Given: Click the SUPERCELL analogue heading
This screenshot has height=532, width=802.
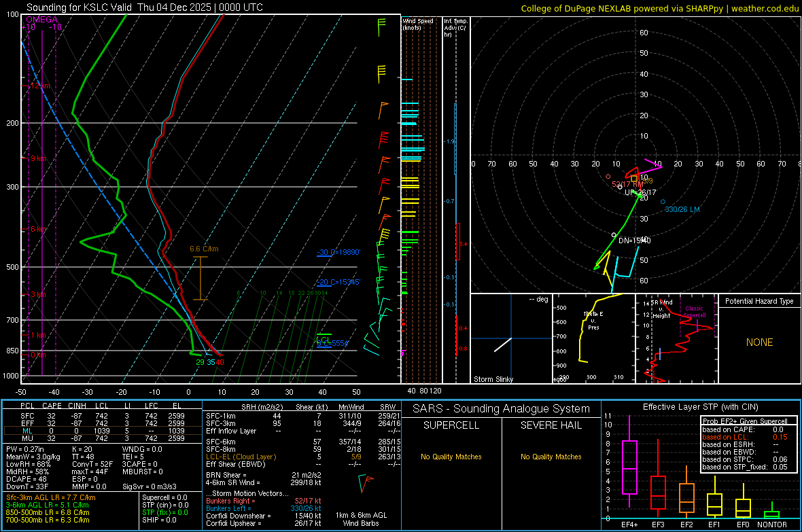Looking at the screenshot, I should pyautogui.click(x=451, y=425).
